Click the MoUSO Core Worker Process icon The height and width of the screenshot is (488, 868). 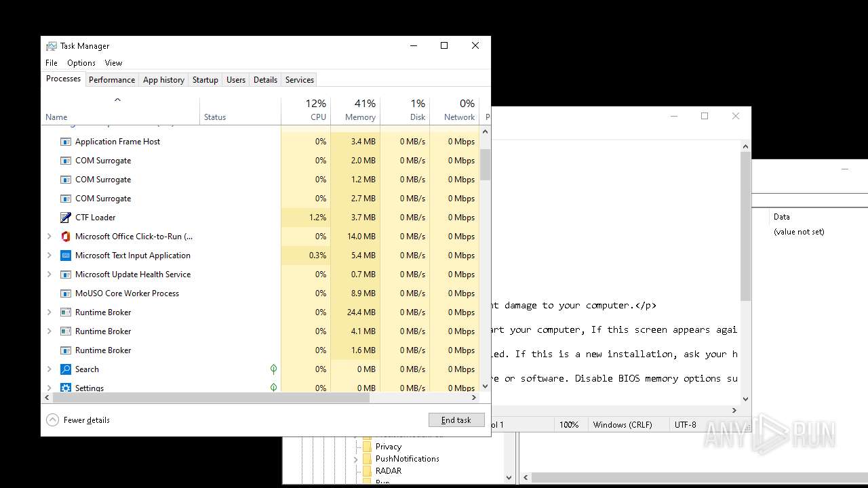[66, 293]
